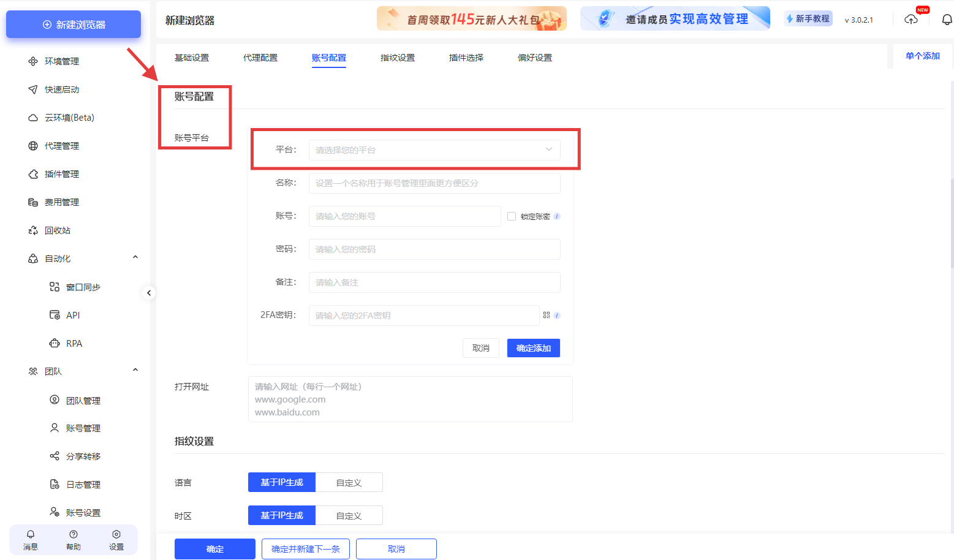Screen dimensions: 954x560
Task: Open the RPA automation section
Action: point(75,342)
